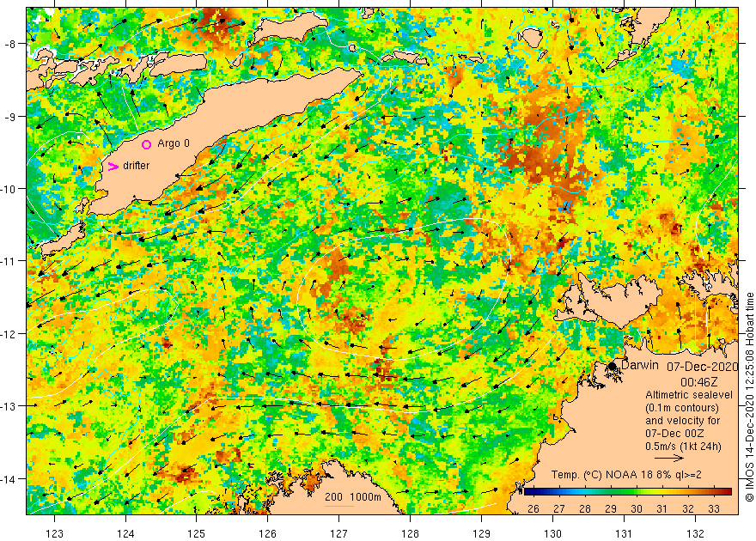Screen dimensions: 756x541
Task: Click the 'Argo 0' label
Action: click(174, 143)
